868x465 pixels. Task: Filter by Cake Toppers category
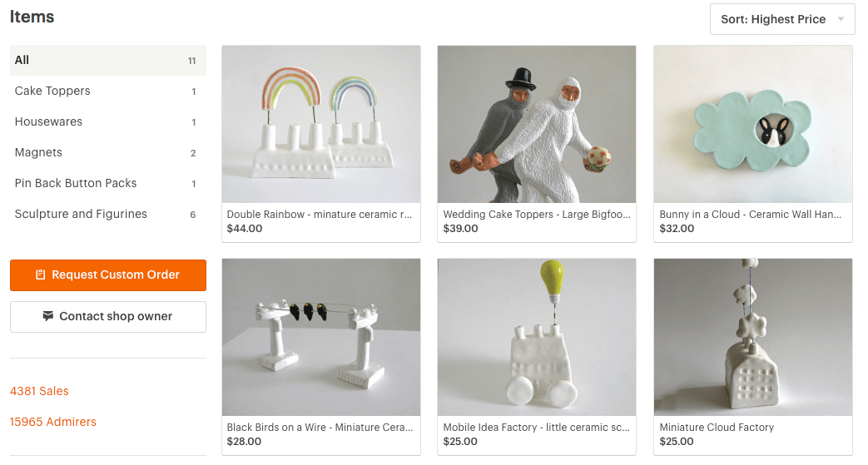(x=108, y=91)
